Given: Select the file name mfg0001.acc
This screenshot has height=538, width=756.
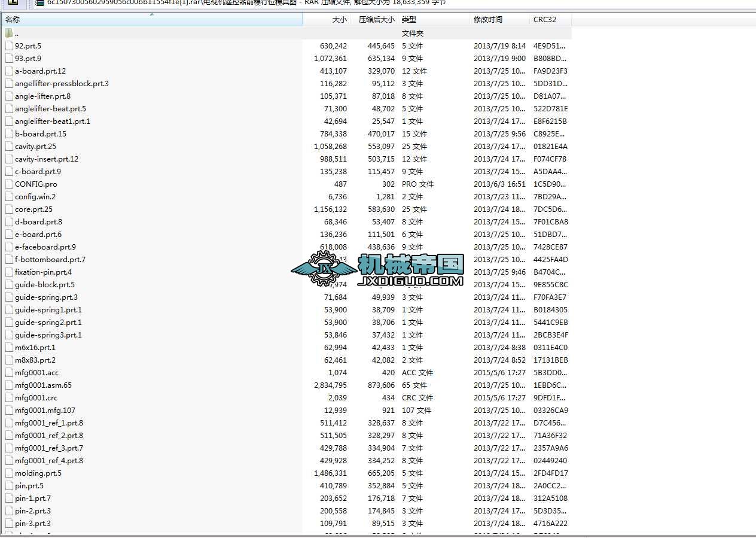Looking at the screenshot, I should pyautogui.click(x=37, y=373).
